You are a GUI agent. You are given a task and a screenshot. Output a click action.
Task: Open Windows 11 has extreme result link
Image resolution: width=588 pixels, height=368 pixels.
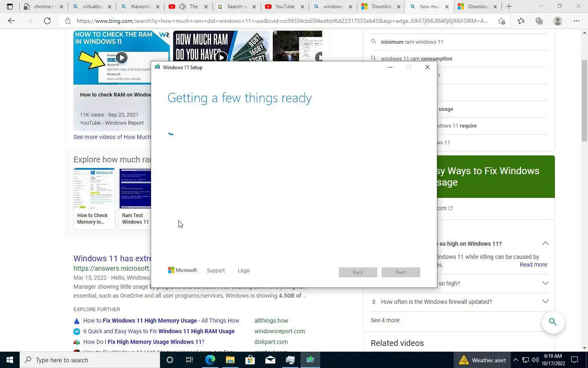pyautogui.click(x=112, y=258)
